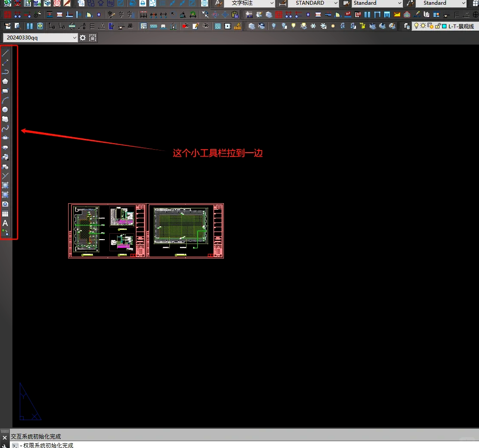Close the command line panel

click(x=5, y=438)
